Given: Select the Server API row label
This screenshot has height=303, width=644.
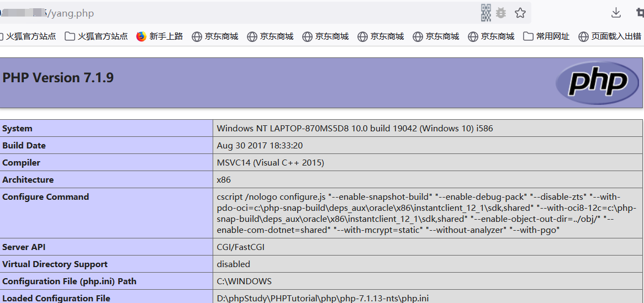Looking at the screenshot, I should pyautogui.click(x=24, y=247).
